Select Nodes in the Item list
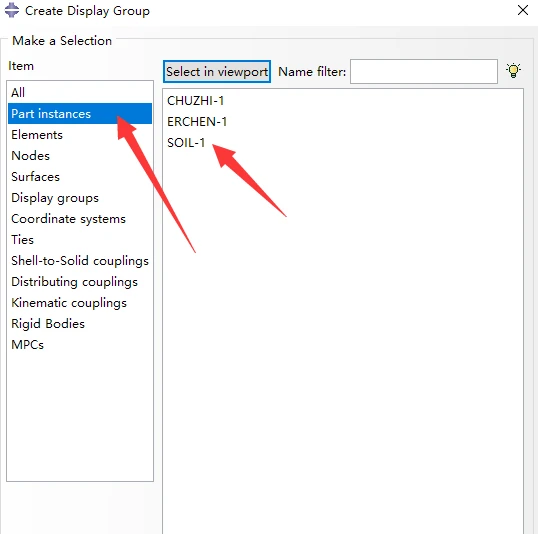538x534 pixels. point(80,155)
